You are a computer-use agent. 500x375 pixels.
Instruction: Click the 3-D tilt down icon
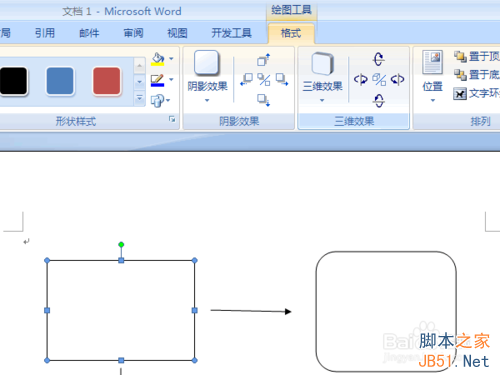click(x=379, y=100)
